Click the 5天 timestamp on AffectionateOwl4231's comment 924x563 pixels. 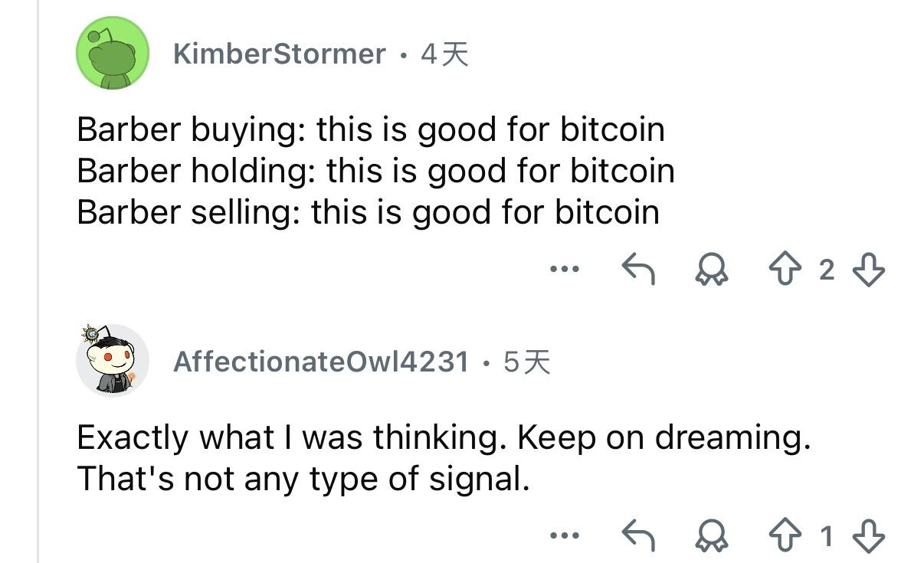point(526,361)
